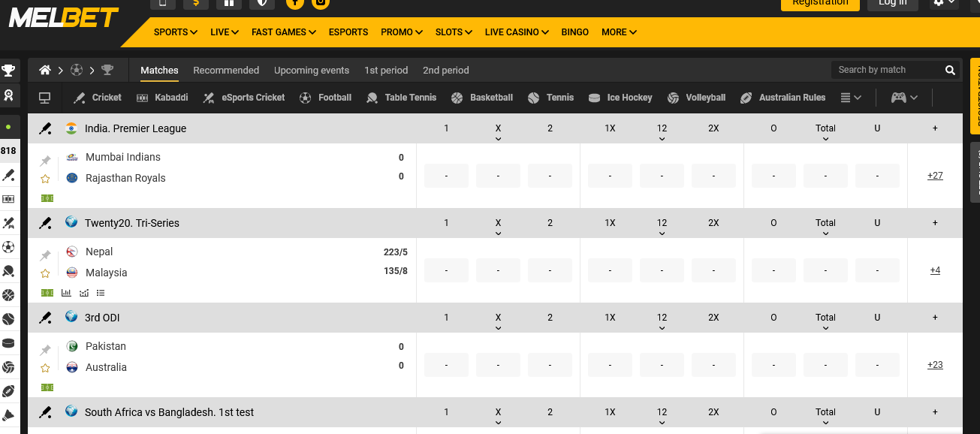The image size is (980, 434).
Task: Pin the Mumbai Indians vs Rajasthan Royals match
Action: [x=45, y=161]
